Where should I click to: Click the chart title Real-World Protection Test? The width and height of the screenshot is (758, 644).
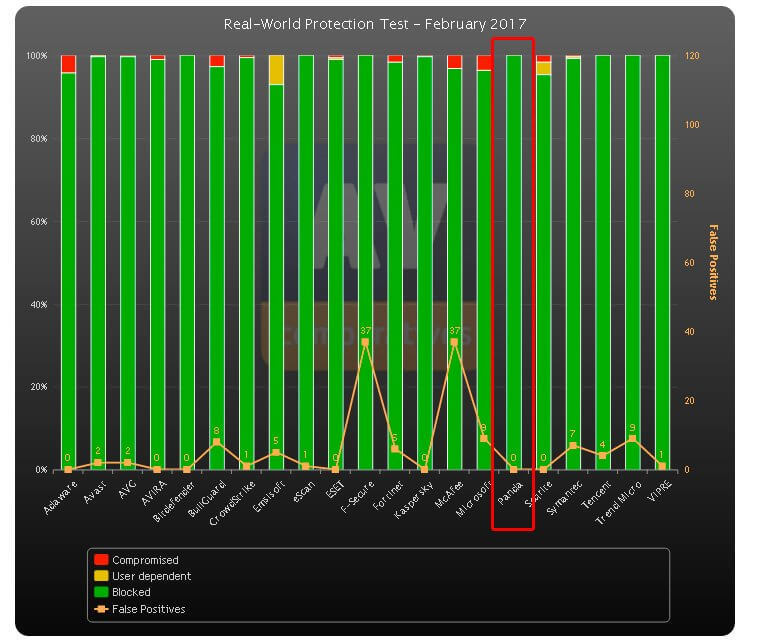coord(375,23)
